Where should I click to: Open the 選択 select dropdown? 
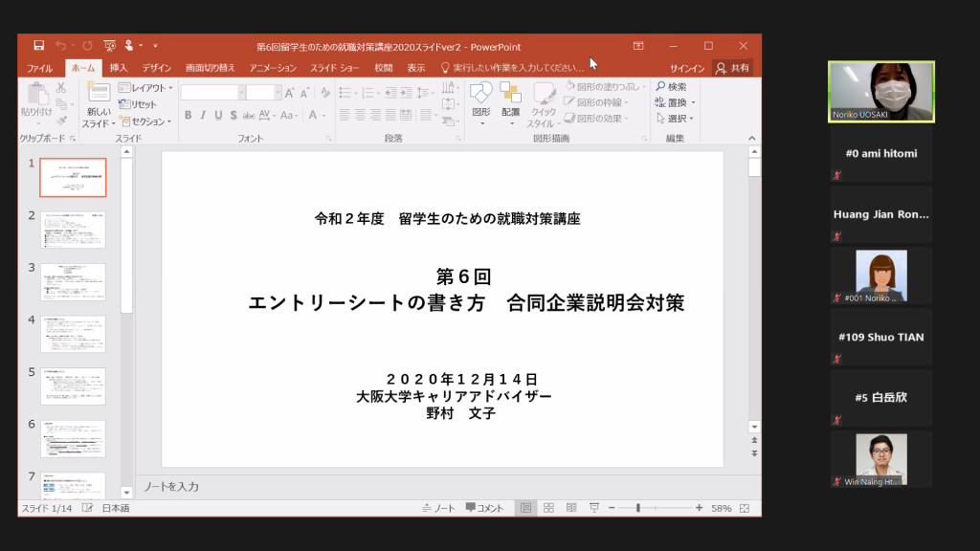[676, 119]
